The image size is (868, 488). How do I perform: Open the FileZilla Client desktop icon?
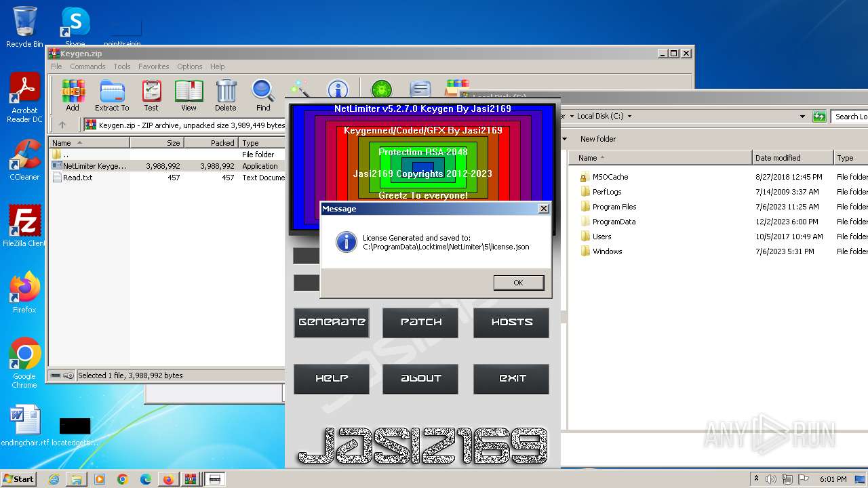click(24, 226)
